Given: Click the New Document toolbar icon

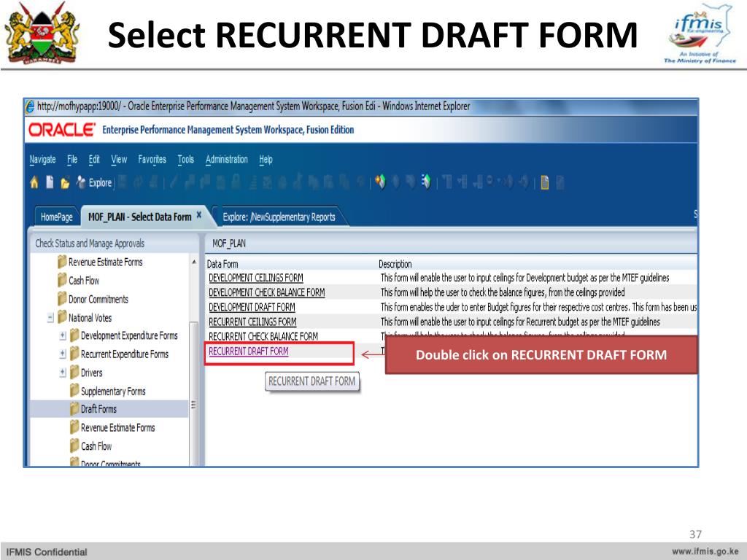Looking at the screenshot, I should pyautogui.click(x=50, y=182).
